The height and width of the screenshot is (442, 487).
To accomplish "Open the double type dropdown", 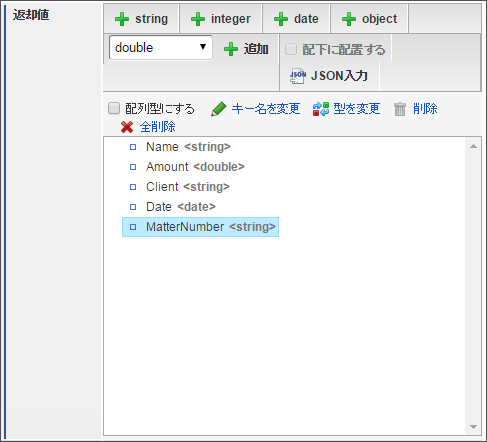I will pyautogui.click(x=161, y=48).
